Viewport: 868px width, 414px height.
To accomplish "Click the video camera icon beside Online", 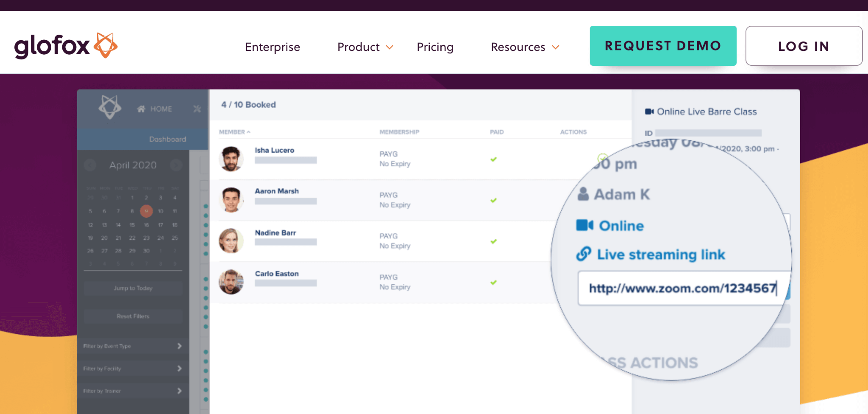I will 584,225.
